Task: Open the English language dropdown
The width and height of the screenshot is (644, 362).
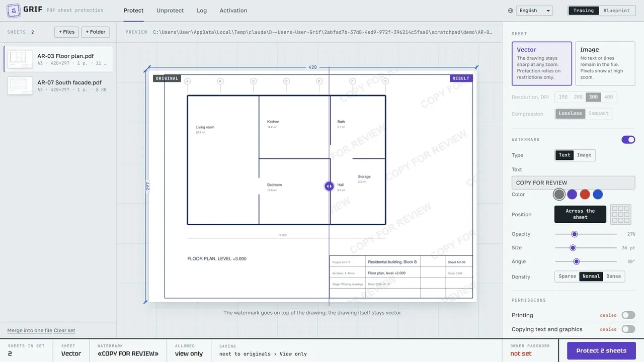Action: coord(534,11)
